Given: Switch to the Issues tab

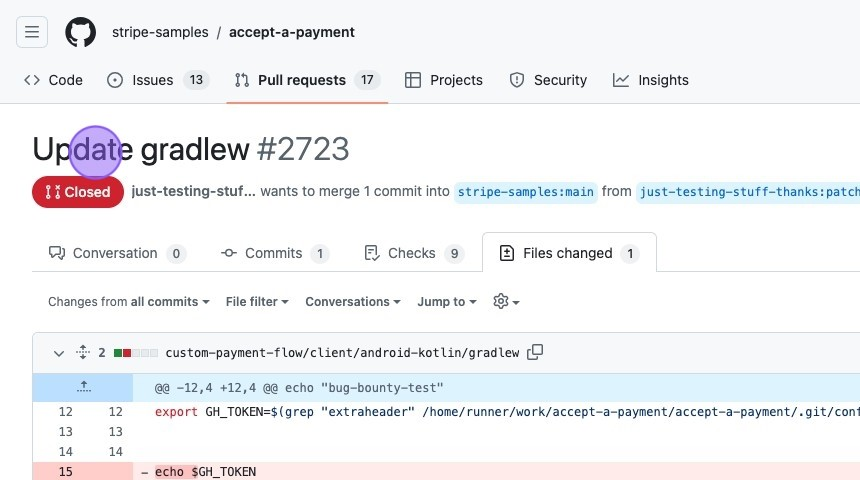Looking at the screenshot, I should pyautogui.click(x=157, y=80).
